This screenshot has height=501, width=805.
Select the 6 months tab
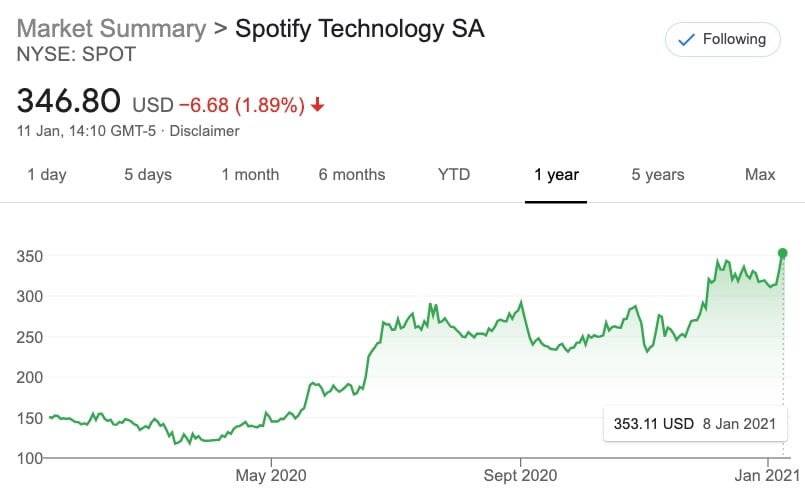click(352, 175)
